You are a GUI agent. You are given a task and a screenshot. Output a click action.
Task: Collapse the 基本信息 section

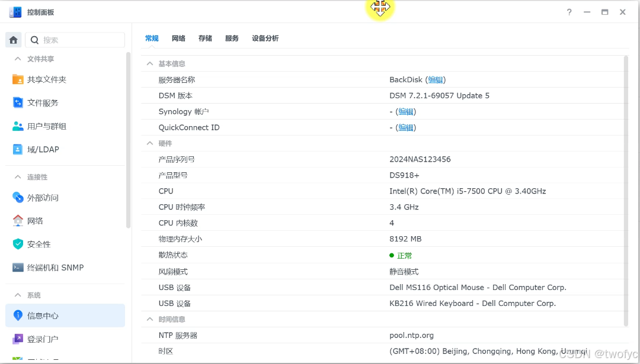[x=150, y=63]
